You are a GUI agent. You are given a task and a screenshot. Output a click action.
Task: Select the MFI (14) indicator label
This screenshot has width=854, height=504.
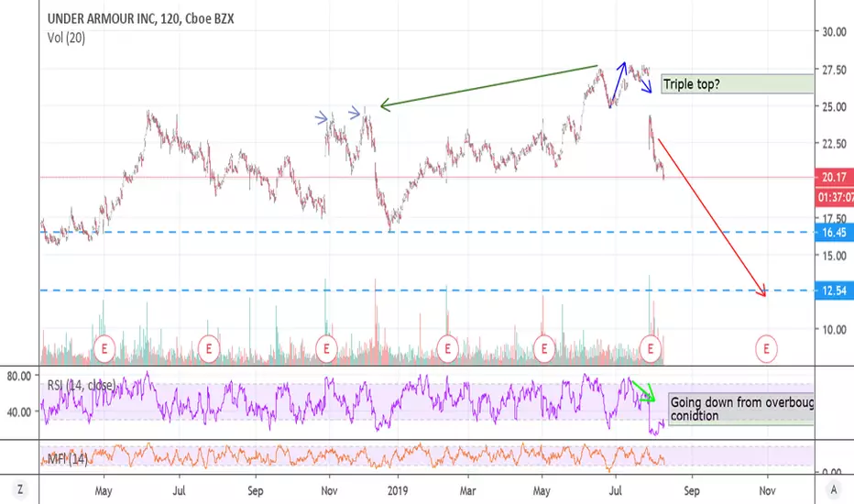pos(67,459)
